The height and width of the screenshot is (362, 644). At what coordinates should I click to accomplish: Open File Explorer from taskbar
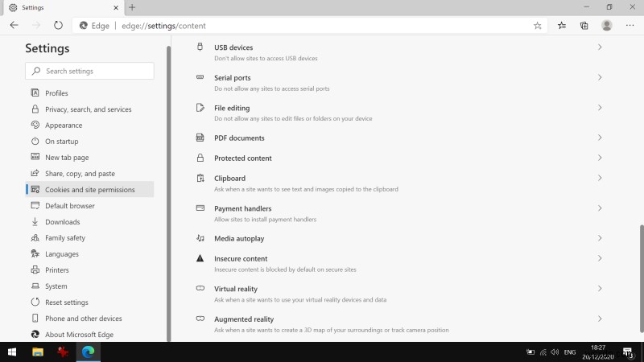[38, 352]
